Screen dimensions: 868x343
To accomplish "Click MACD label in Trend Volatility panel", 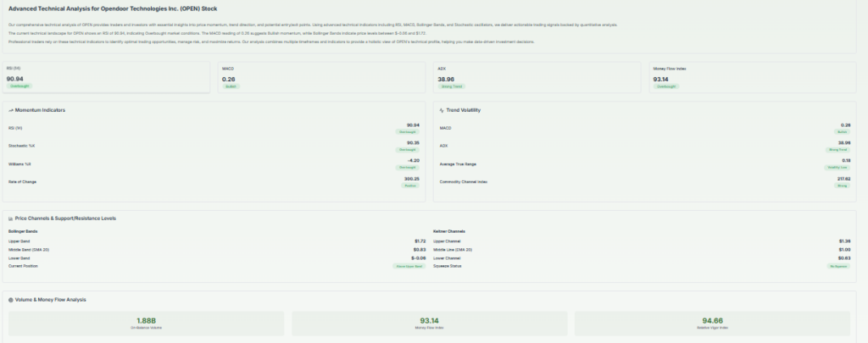I will (446, 129).
